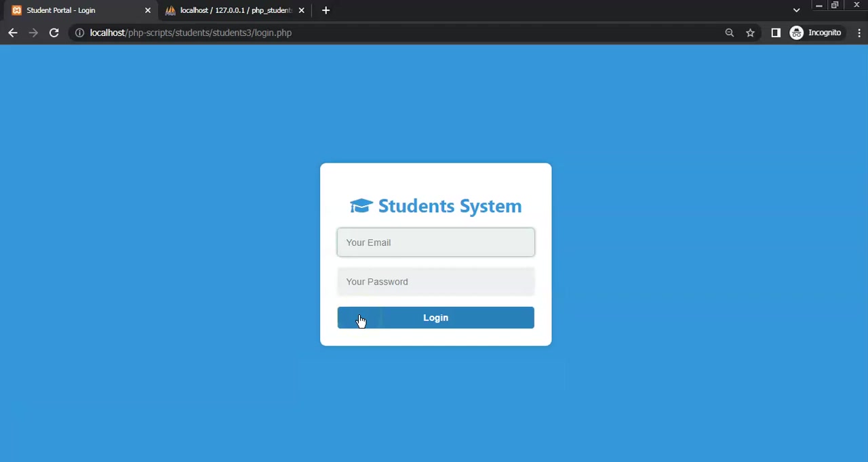Bookmark this page with star icon
The width and height of the screenshot is (868, 462).
click(x=750, y=33)
